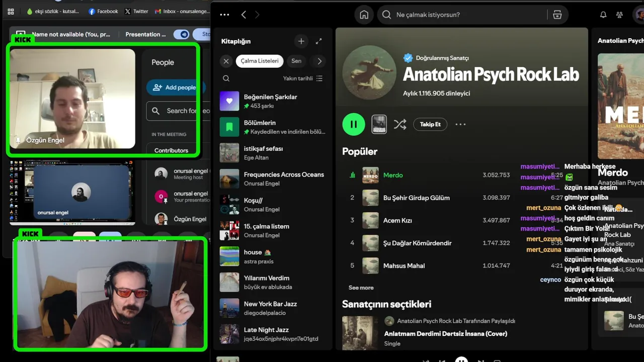Open the Friend Activity icon in Spotify
Screen dimensions: 644x362
tap(619, 15)
